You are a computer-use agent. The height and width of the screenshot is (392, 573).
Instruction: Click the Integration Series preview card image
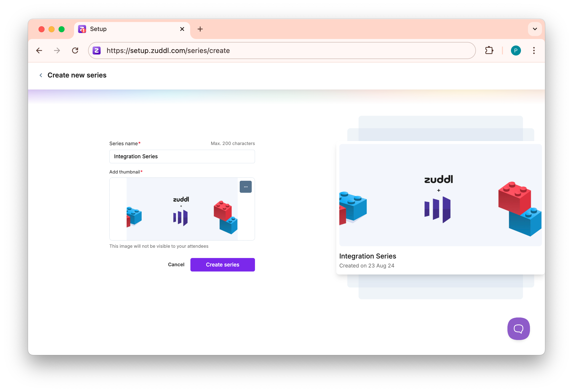[x=440, y=195]
